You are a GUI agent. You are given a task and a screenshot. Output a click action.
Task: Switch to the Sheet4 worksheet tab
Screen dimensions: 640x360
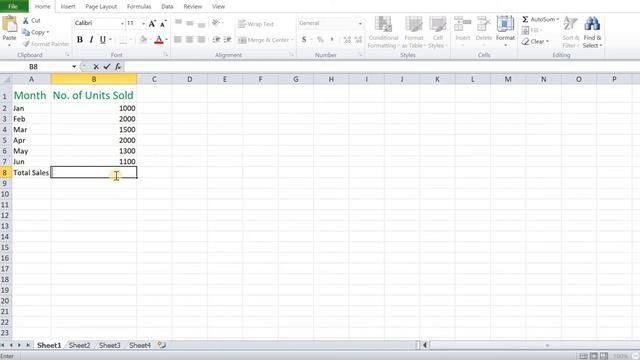(x=140, y=345)
